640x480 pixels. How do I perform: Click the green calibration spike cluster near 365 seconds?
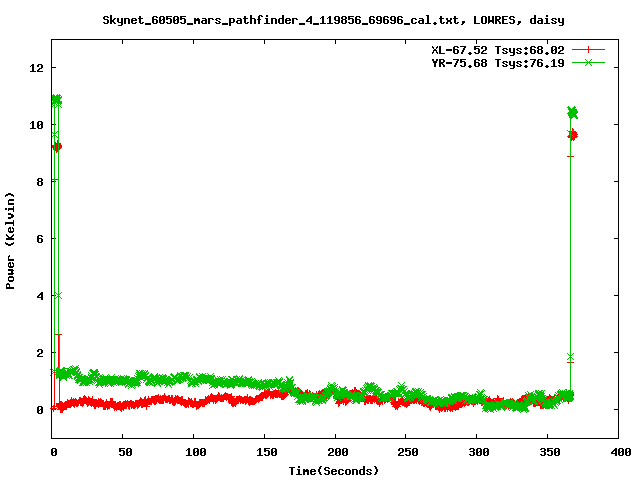(573, 113)
